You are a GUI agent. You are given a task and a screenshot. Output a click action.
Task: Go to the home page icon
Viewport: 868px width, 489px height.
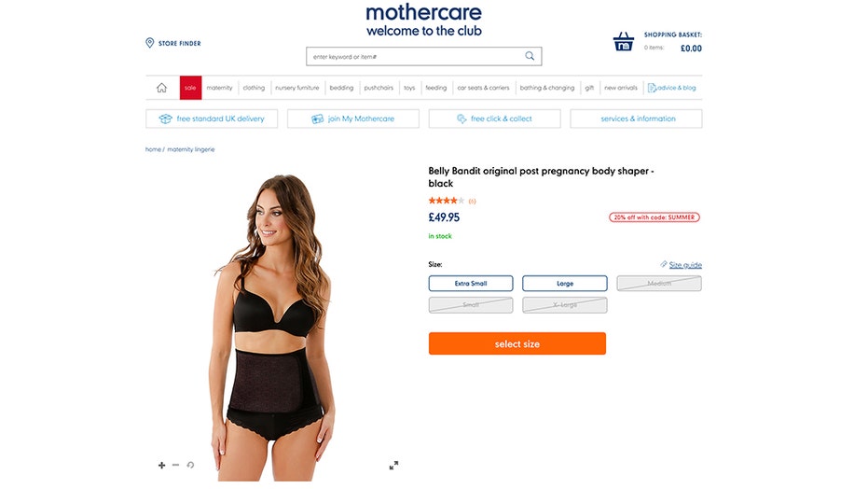click(x=161, y=88)
